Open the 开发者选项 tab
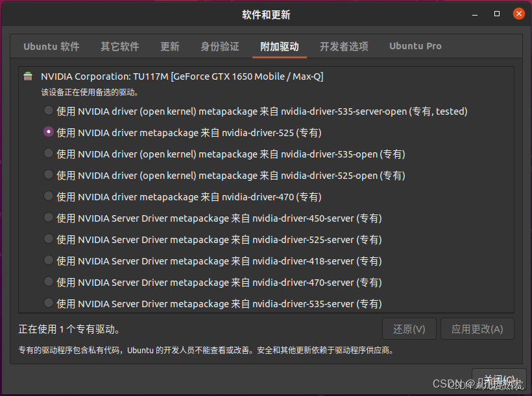 (344, 47)
